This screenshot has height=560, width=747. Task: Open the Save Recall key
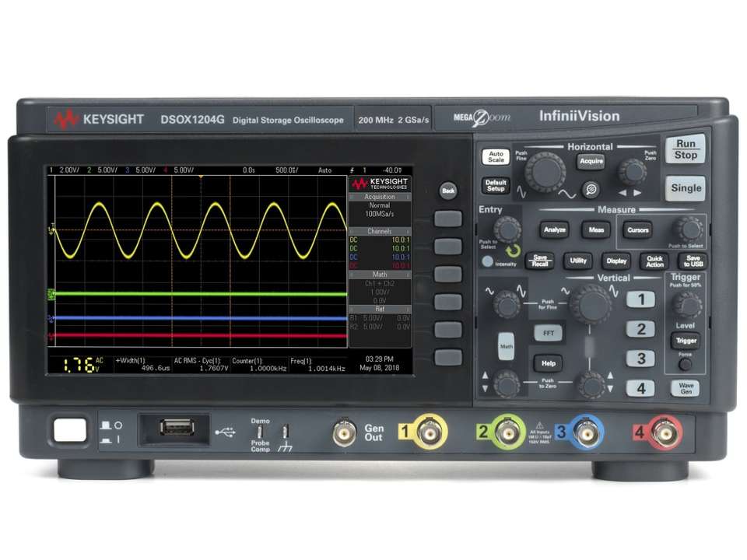pyautogui.click(x=540, y=261)
